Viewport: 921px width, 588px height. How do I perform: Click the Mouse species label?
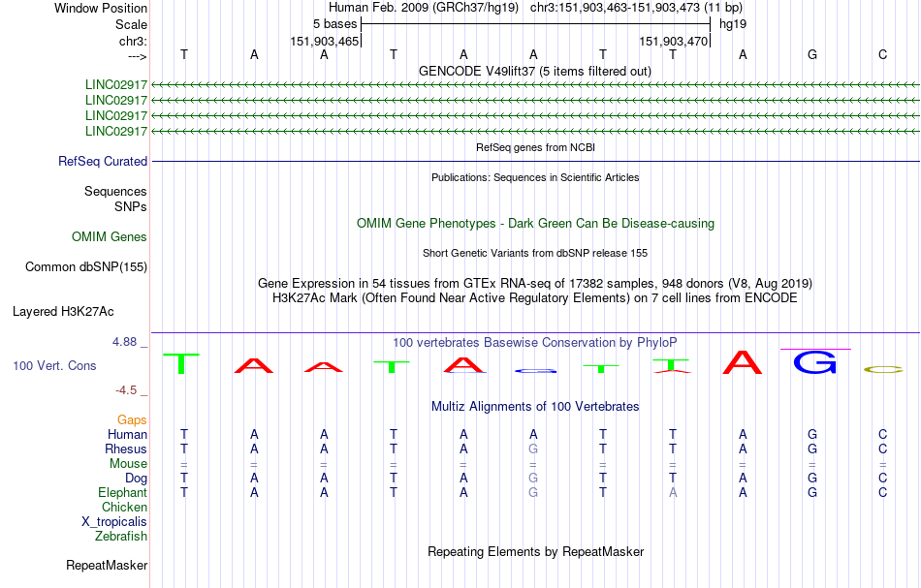click(129, 464)
